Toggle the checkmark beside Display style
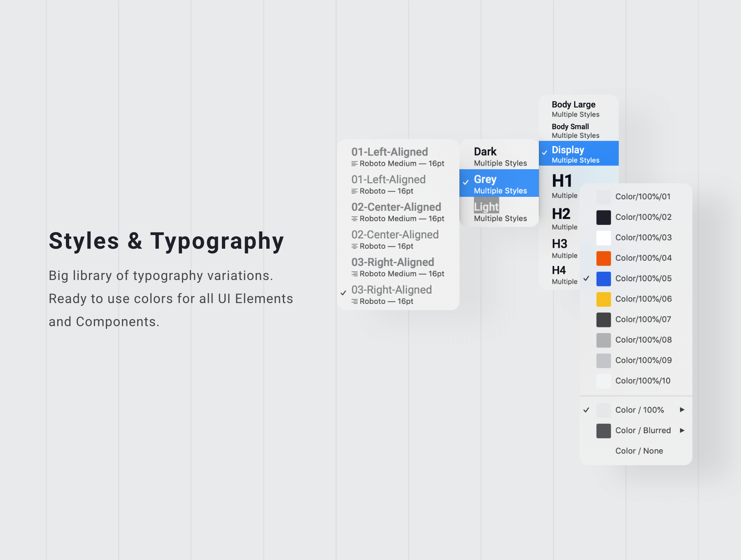This screenshot has height=560, width=741. [544, 153]
